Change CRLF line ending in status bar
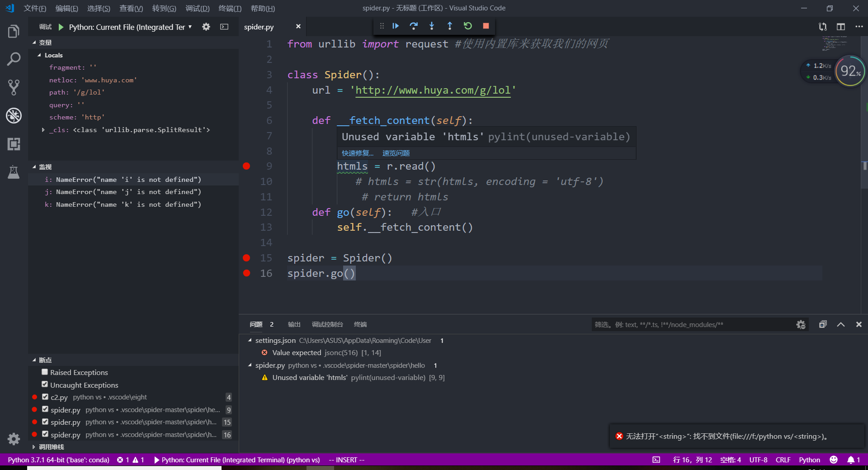The image size is (868, 470). click(x=783, y=460)
